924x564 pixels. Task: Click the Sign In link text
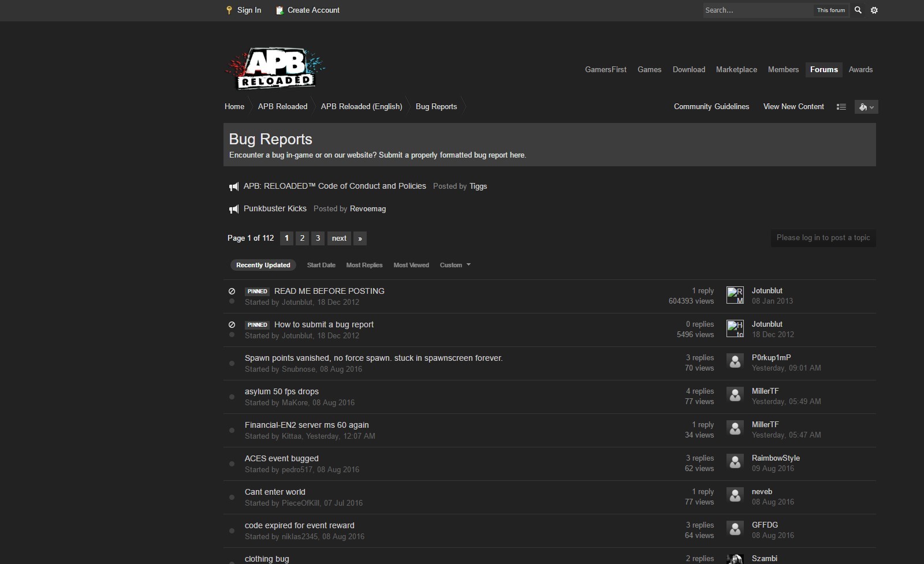(249, 10)
